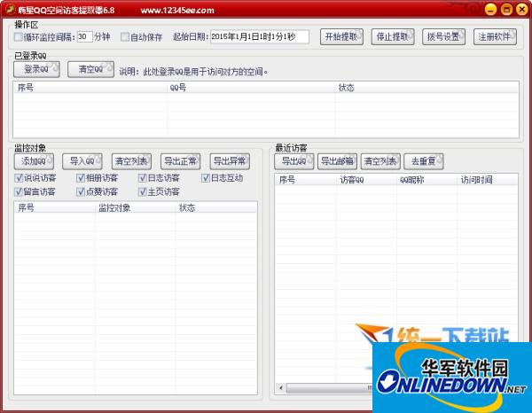This screenshot has width=532, height=413.
Task: Toggle the 日志互动 checkbox
Action: click(206, 177)
